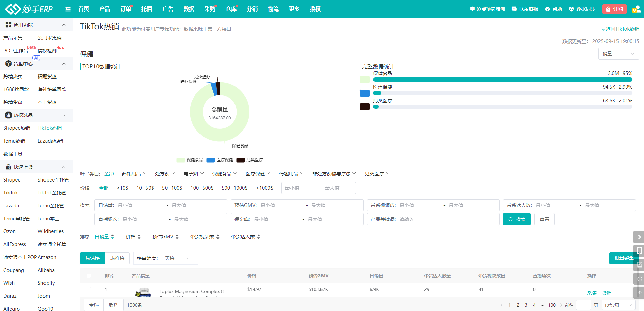The width and height of the screenshot is (644, 311).
Task: Toggle 日销量 sort arrows
Action: coord(112,237)
